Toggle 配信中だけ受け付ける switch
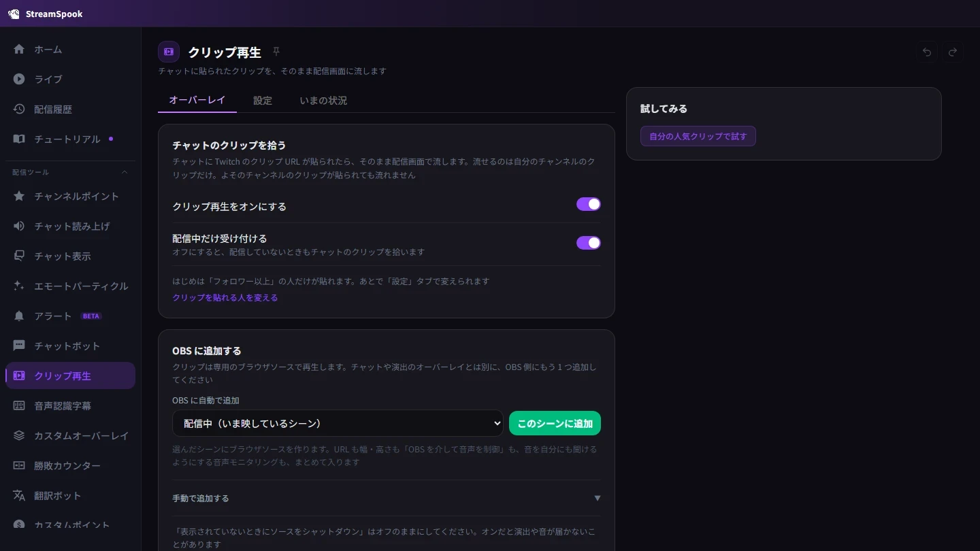The width and height of the screenshot is (980, 551). (589, 243)
